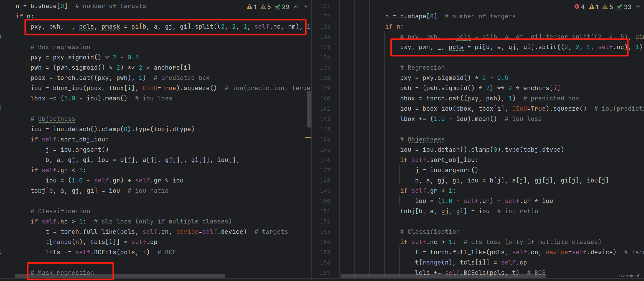Viewport: 644px width, 281px height.
Task: Click 'pxy = pxy.sigmoid()' line in left editor
Action: click(x=84, y=57)
